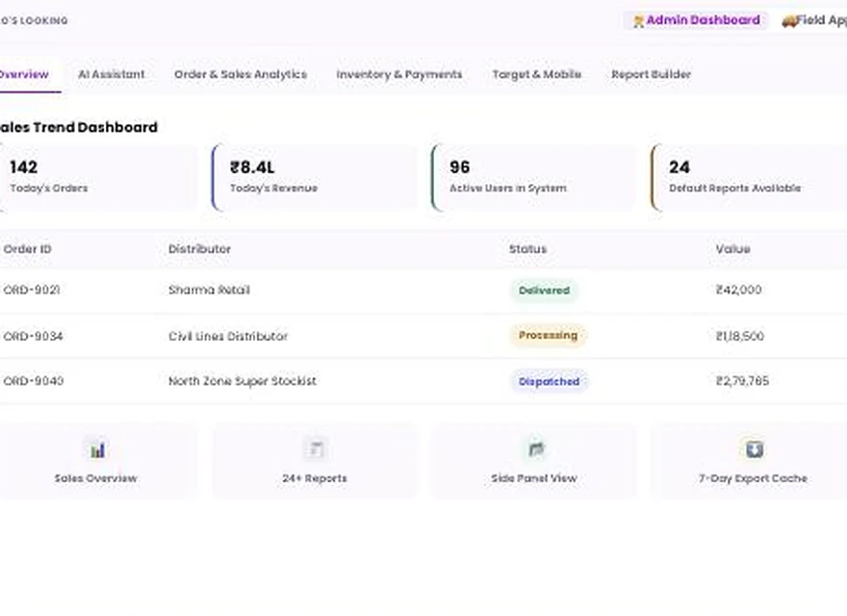Click the Side Panel View card label
This screenshot has height=616, width=847.
tap(534, 478)
